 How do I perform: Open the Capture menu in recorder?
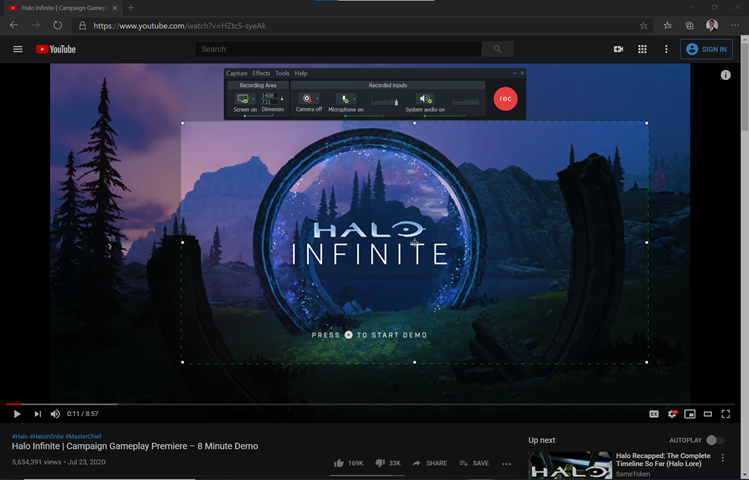coord(236,73)
